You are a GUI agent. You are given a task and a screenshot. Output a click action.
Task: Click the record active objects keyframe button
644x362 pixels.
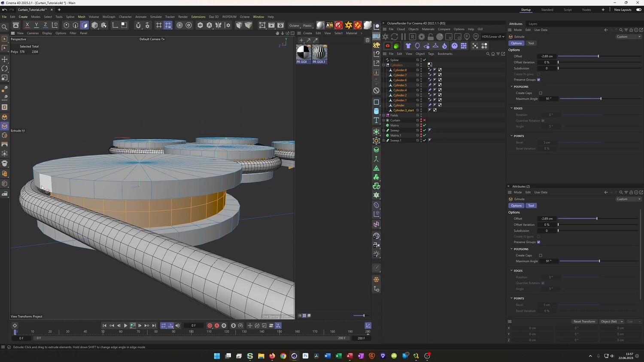click(x=210, y=326)
